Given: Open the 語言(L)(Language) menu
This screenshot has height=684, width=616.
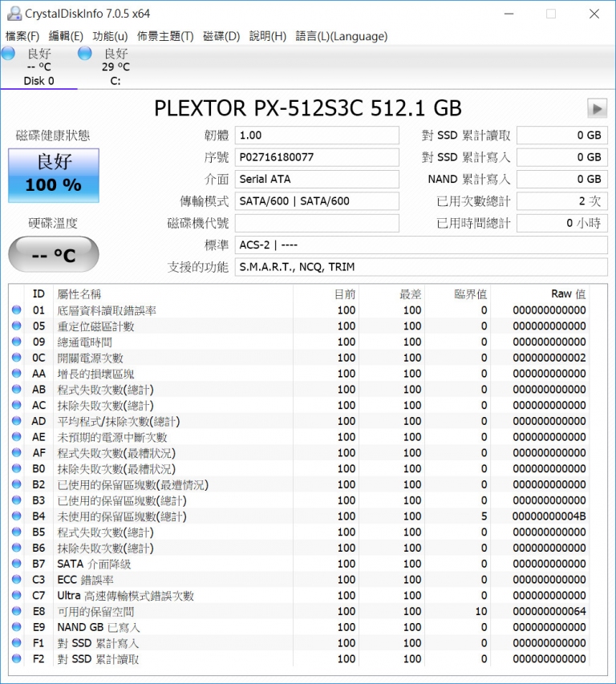Looking at the screenshot, I should pyautogui.click(x=342, y=36).
